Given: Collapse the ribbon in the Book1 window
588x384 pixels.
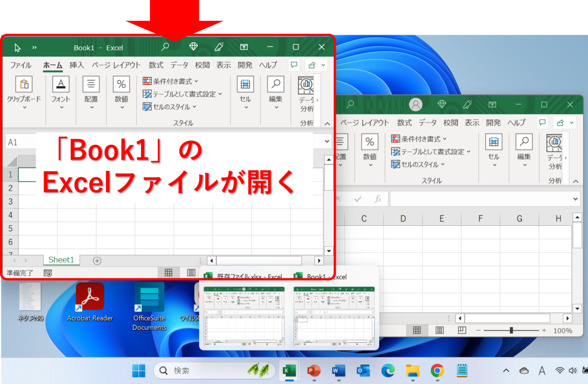Looking at the screenshot, I should point(327,123).
